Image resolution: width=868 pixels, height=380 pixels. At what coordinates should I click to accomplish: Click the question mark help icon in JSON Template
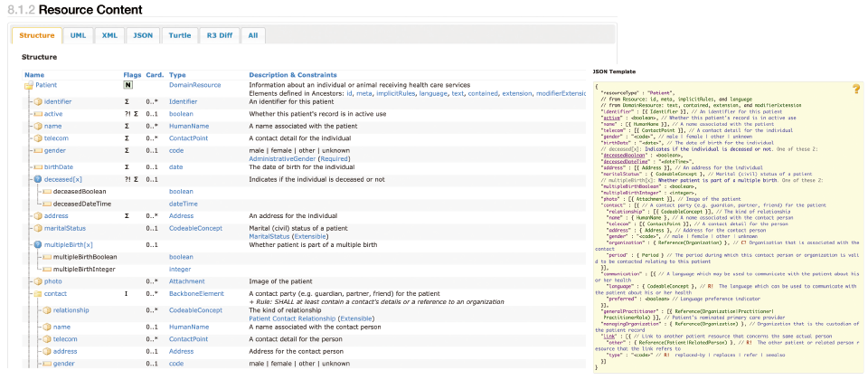[x=856, y=89]
